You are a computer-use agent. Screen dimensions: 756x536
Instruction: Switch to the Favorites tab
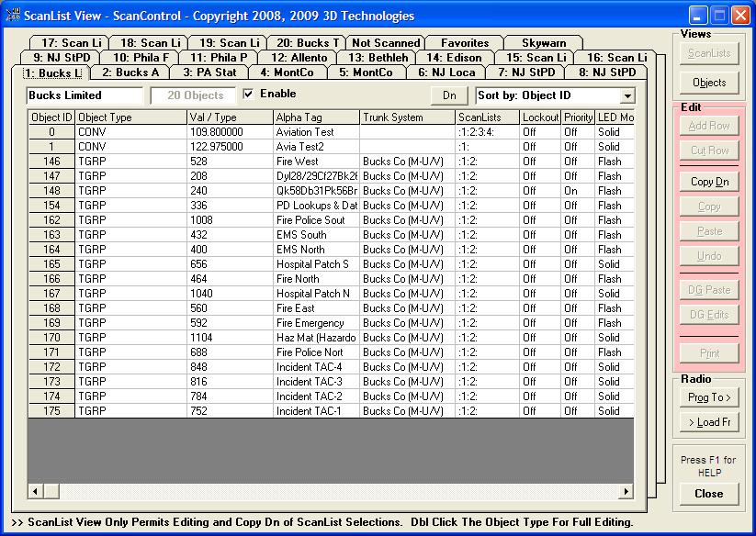click(x=465, y=43)
